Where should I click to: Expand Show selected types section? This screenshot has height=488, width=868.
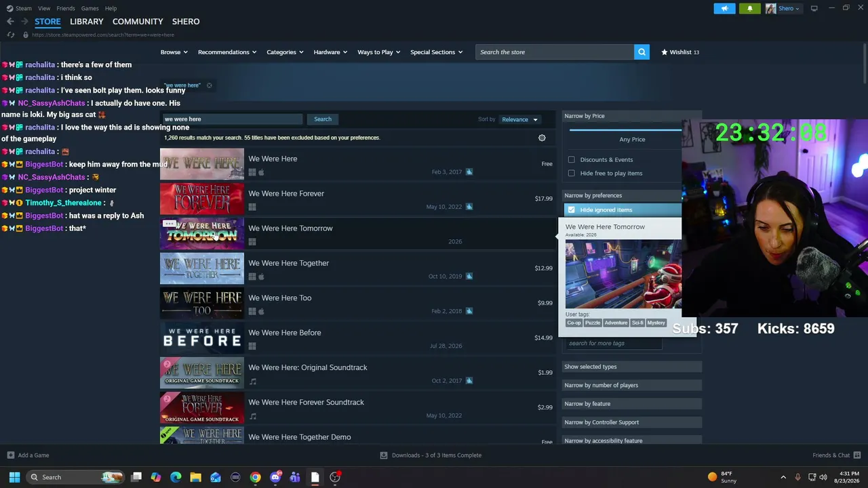tap(632, 367)
